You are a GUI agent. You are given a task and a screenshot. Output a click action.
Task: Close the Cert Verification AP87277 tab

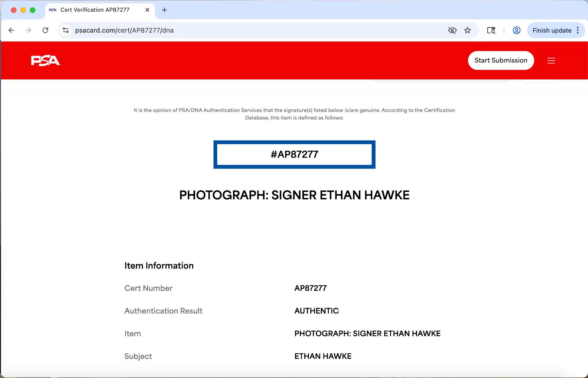click(147, 10)
